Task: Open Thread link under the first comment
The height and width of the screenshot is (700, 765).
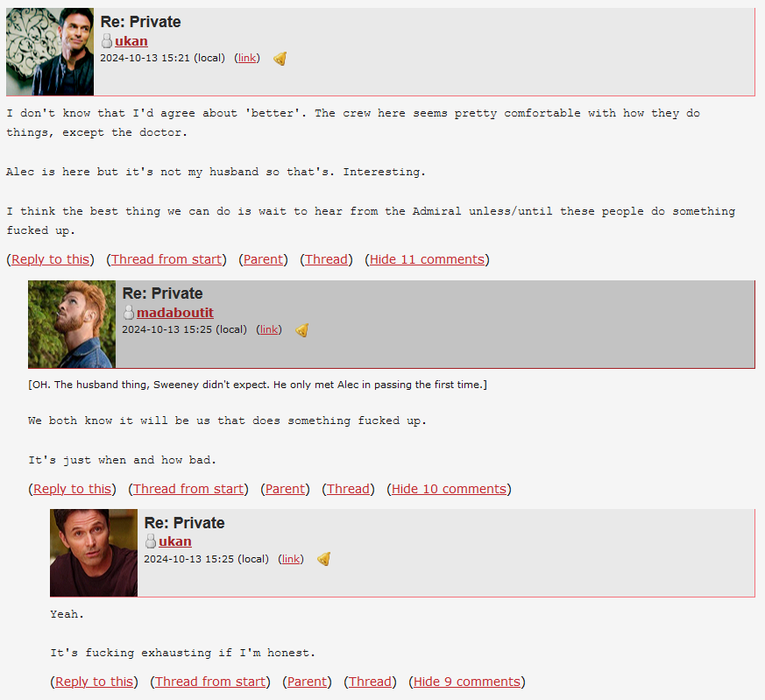Action: click(326, 259)
